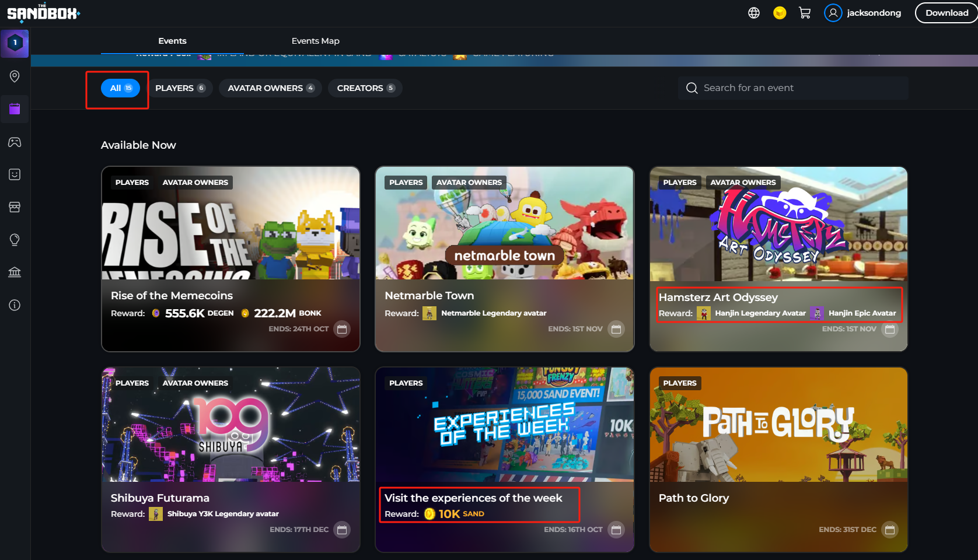Viewport: 978px width, 560px height.
Task: Click the Available Now heading
Action: click(x=138, y=145)
